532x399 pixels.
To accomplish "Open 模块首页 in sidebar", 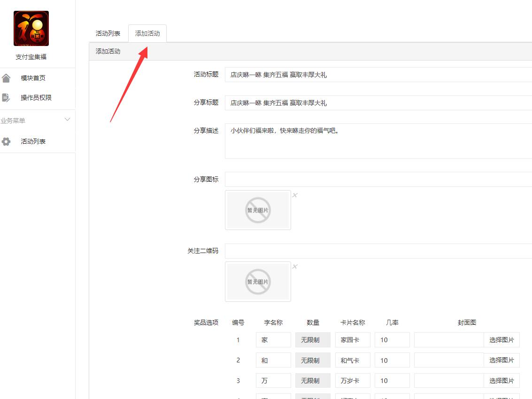I will pos(33,78).
